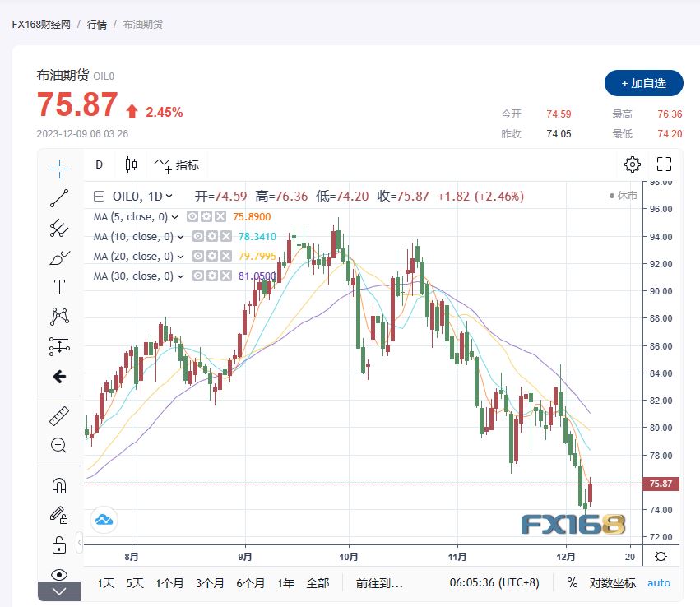Select the crosshair cursor tool
Image resolution: width=700 pixels, height=607 pixels.
[59, 168]
